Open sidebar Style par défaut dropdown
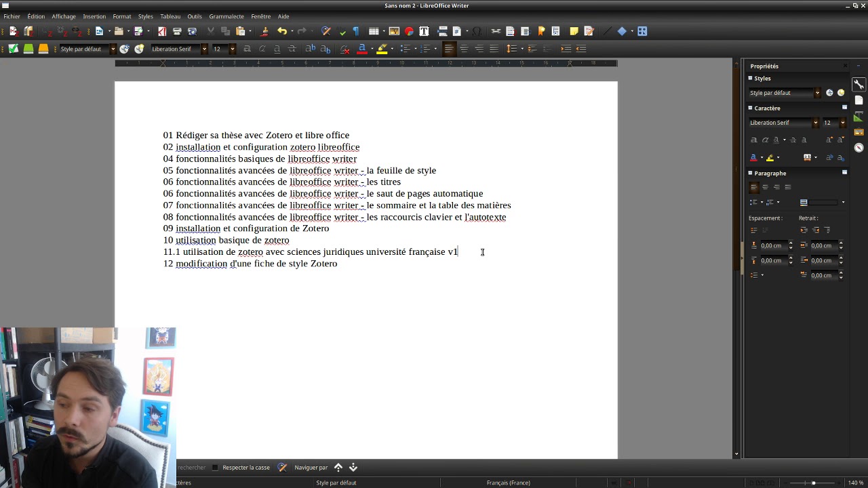This screenshot has height=488, width=868. [817, 93]
